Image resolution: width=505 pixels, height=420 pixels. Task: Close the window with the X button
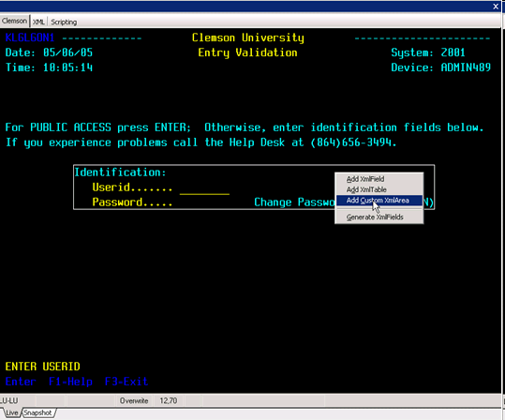click(496, 7)
